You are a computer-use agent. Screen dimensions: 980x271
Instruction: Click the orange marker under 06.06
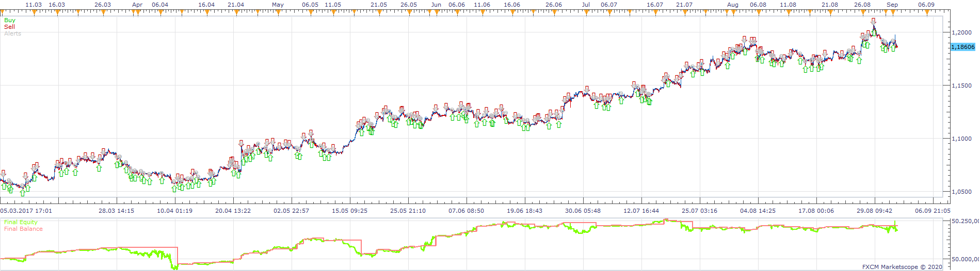pyautogui.click(x=457, y=12)
